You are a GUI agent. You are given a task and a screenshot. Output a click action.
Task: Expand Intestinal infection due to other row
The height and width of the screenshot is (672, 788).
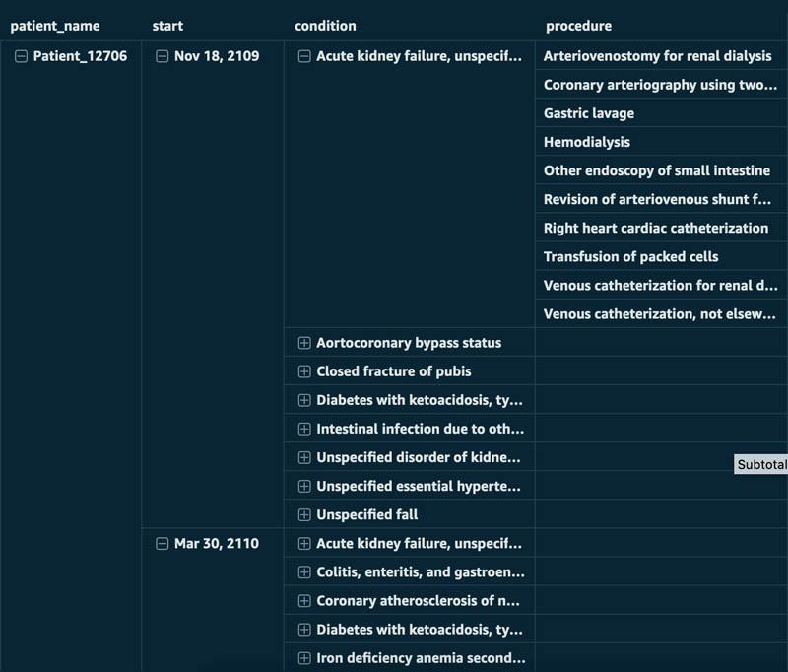point(304,429)
